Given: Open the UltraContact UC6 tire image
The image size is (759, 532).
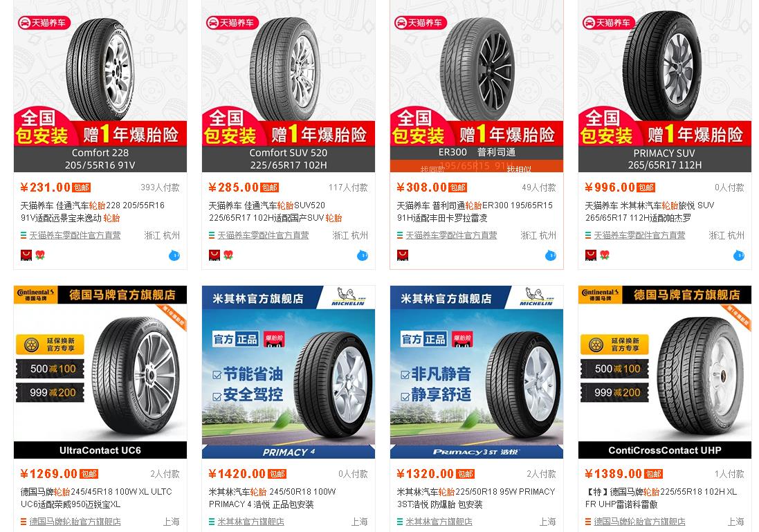Looking at the screenshot, I should 100,372.
